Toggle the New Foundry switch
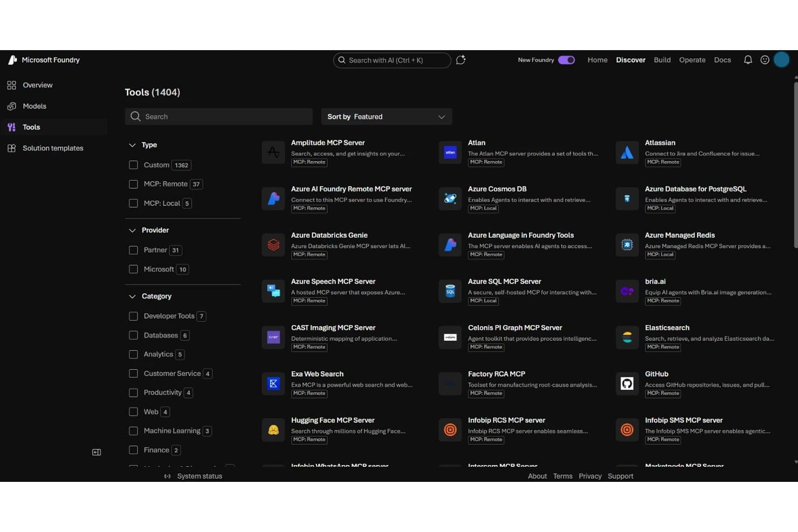The height and width of the screenshot is (532, 798). click(x=566, y=60)
